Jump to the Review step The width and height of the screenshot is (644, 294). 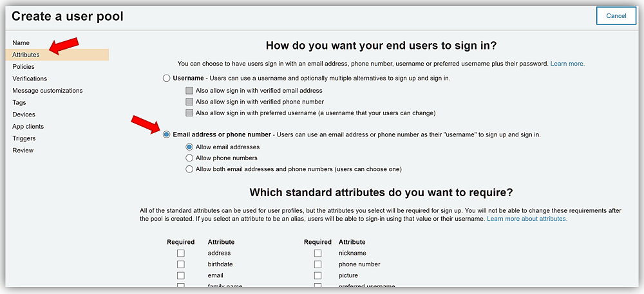(23, 151)
